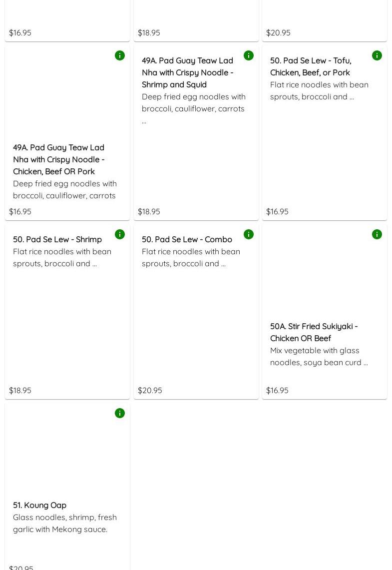Click info icon on Koung Oap card
The width and height of the screenshot is (392, 570).
[120, 413]
